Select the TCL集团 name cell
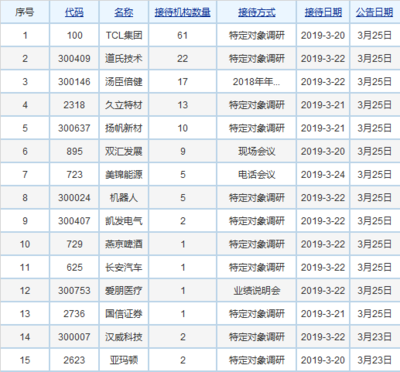This screenshot has height=372, width=400. tap(124, 35)
